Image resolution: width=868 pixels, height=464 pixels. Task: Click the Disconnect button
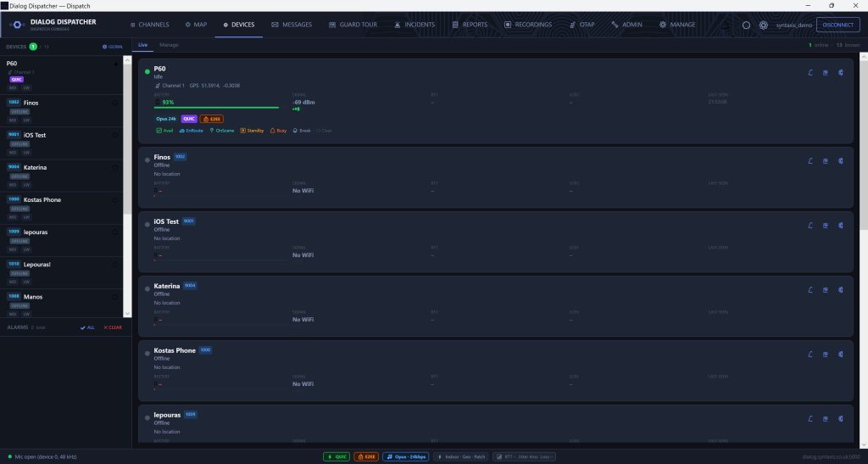pos(838,25)
